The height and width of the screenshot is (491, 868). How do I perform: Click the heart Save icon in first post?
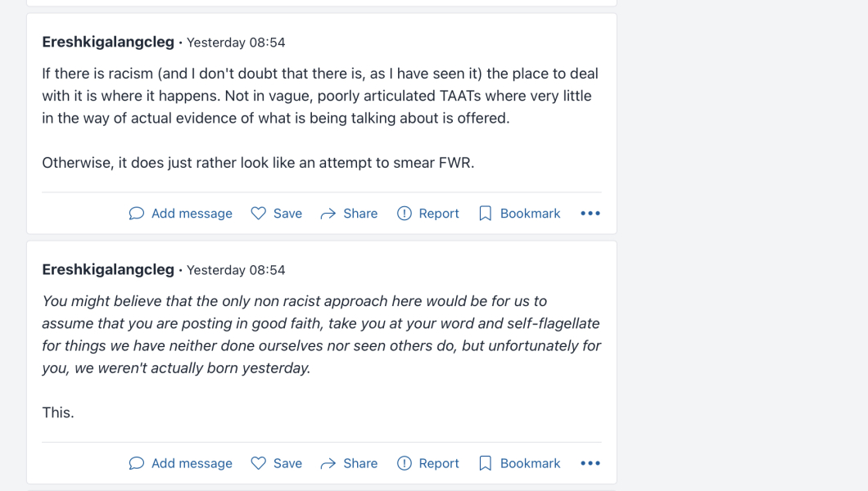tap(259, 214)
